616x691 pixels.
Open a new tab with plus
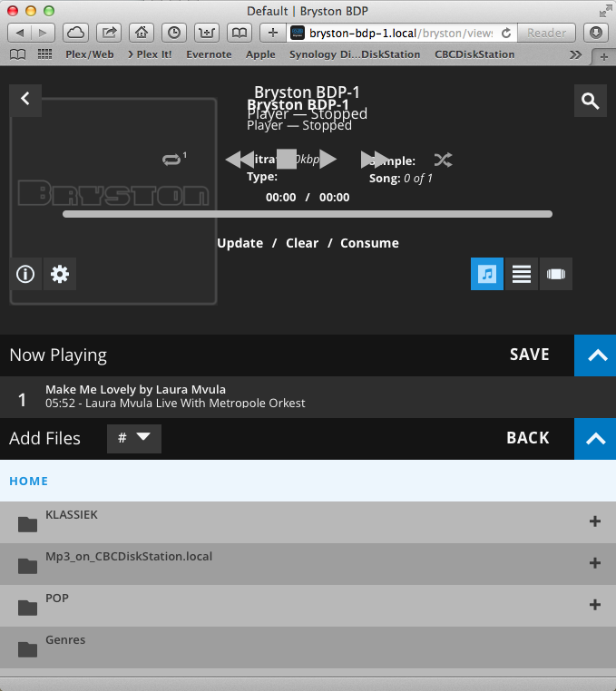click(x=603, y=57)
